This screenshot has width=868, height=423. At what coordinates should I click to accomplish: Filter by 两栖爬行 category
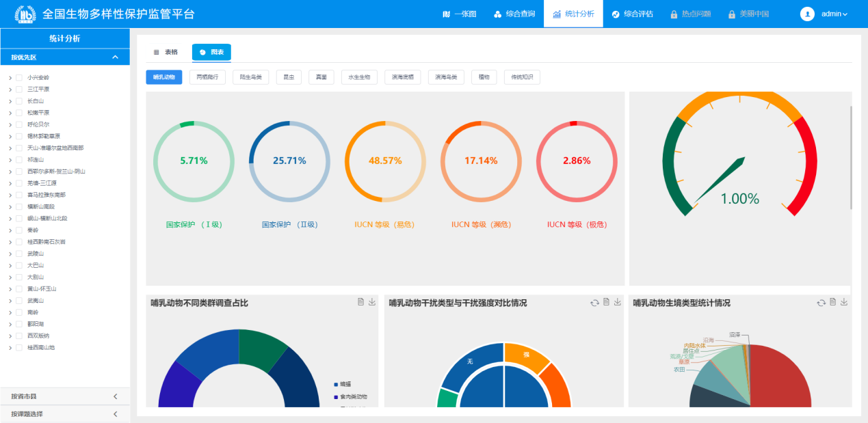[x=207, y=77]
